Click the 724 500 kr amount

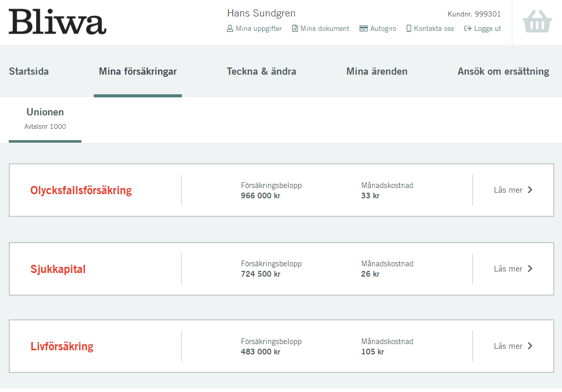[x=261, y=274]
